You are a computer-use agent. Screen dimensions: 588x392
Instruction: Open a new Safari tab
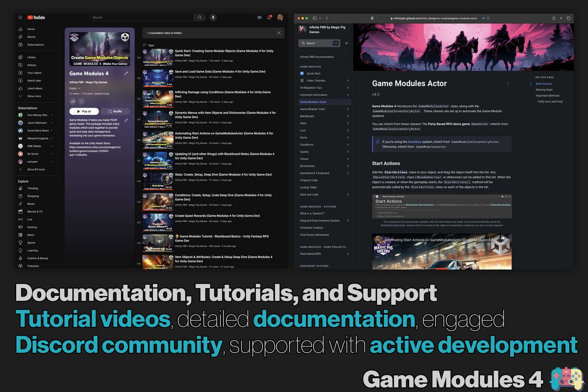click(561, 18)
